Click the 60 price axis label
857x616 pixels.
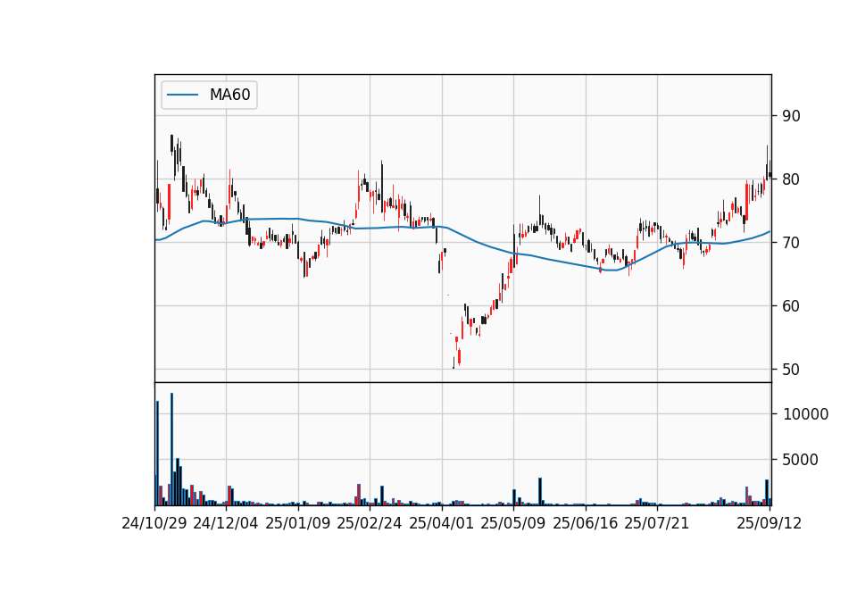[792, 306]
